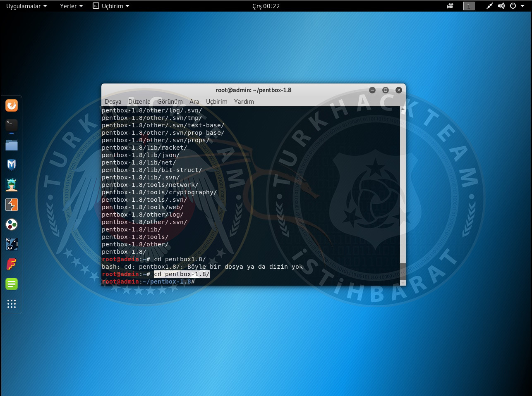Click the screen recorder camera icon in the top bar
The image size is (532, 396).
click(450, 6)
